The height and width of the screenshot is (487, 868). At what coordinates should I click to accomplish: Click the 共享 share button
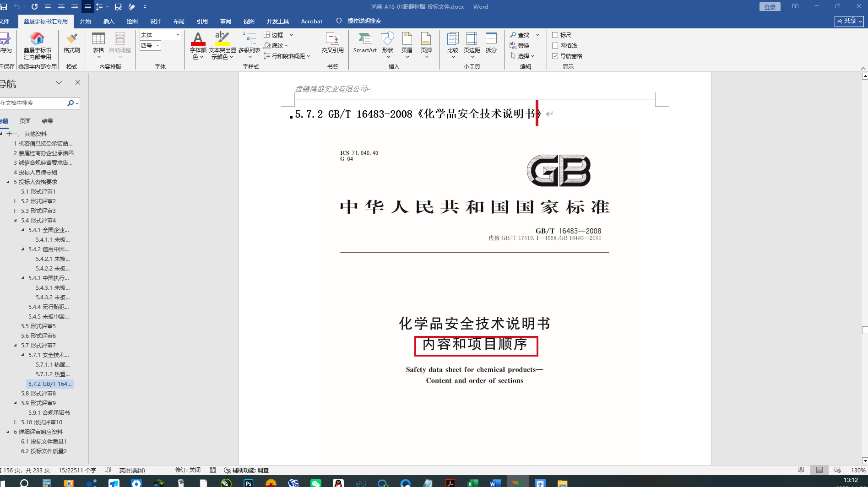[849, 21]
